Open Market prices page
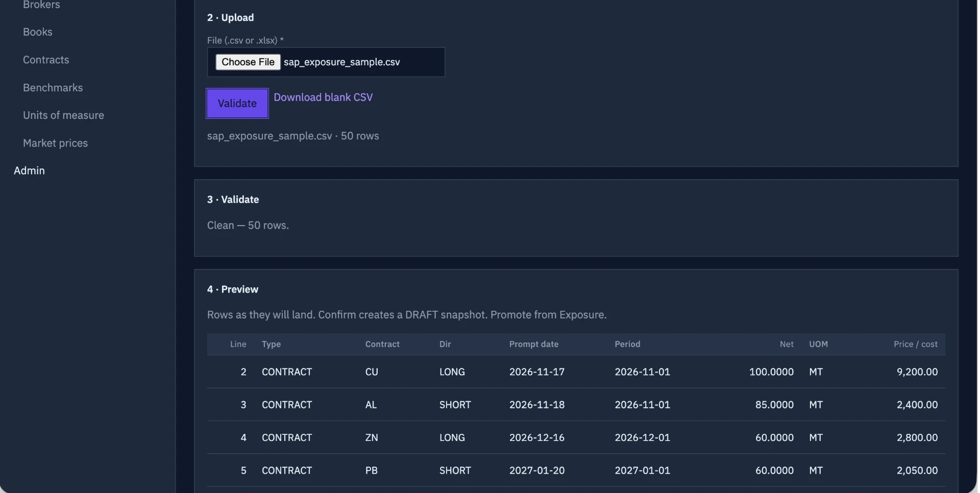The width and height of the screenshot is (980, 493). point(55,143)
